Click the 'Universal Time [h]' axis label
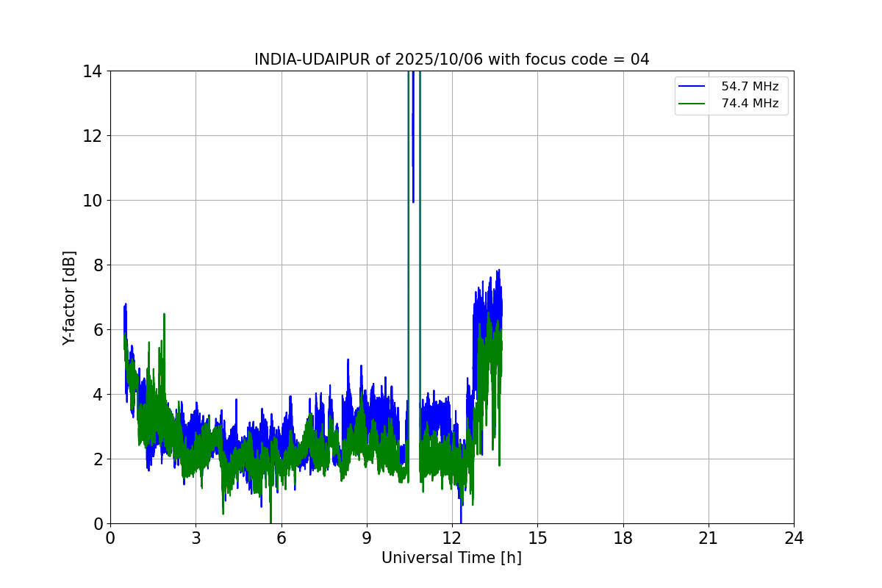Screen dimensions: 882x588 (x=451, y=558)
